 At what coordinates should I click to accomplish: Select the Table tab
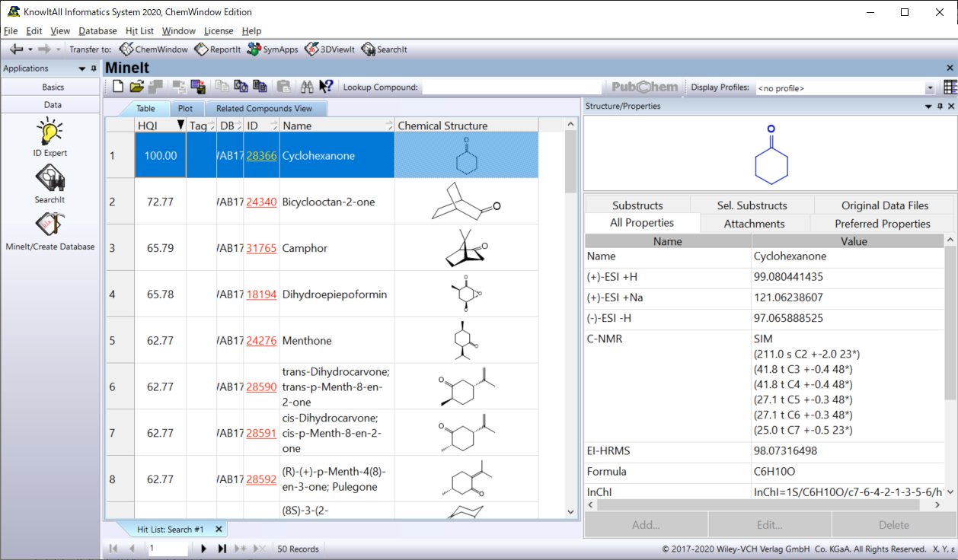[145, 109]
